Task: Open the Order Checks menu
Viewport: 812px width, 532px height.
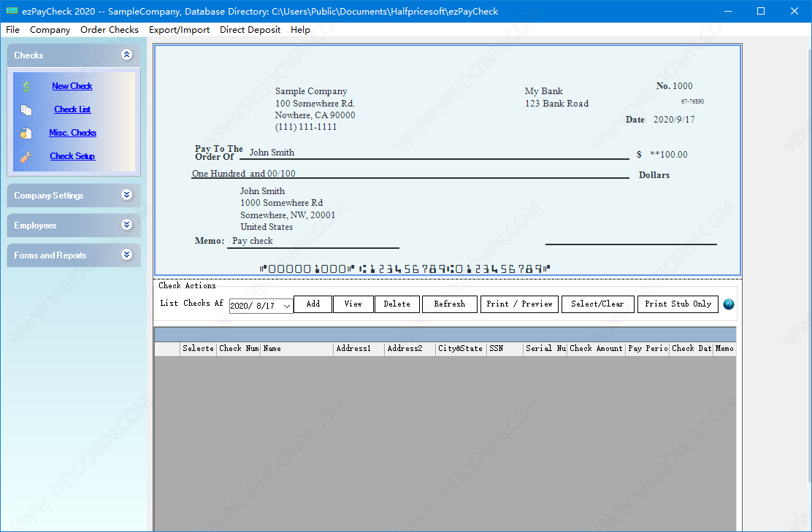Action: point(110,29)
